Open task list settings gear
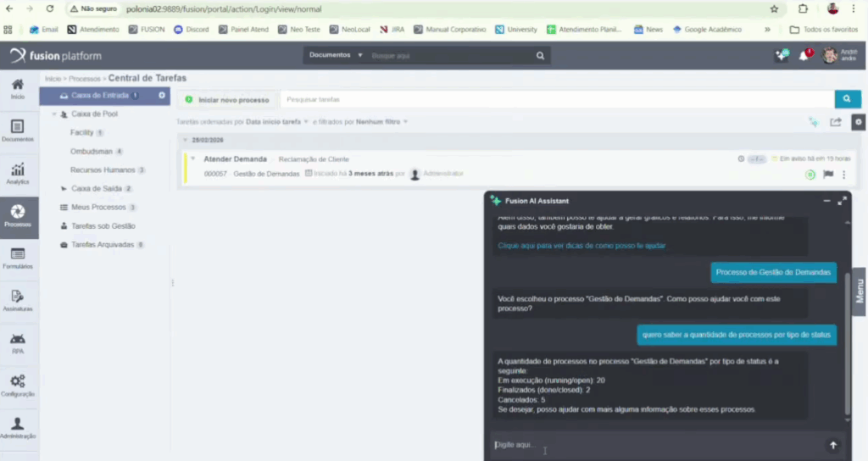The height and width of the screenshot is (461, 868). pos(858,122)
